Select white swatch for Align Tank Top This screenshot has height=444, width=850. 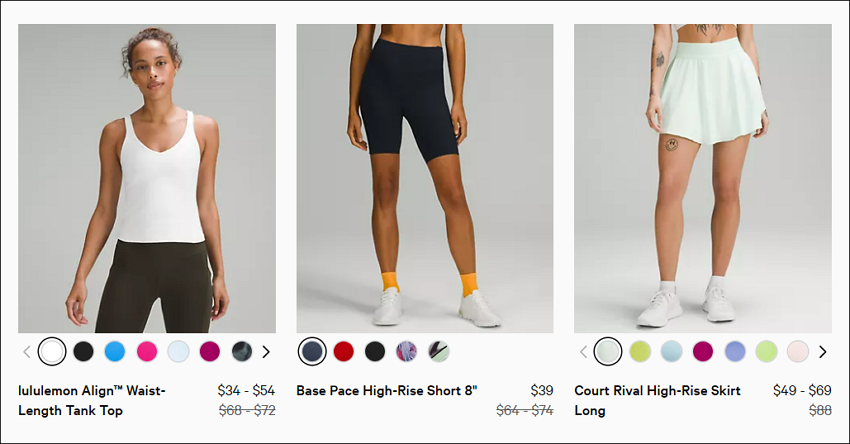[x=51, y=351]
